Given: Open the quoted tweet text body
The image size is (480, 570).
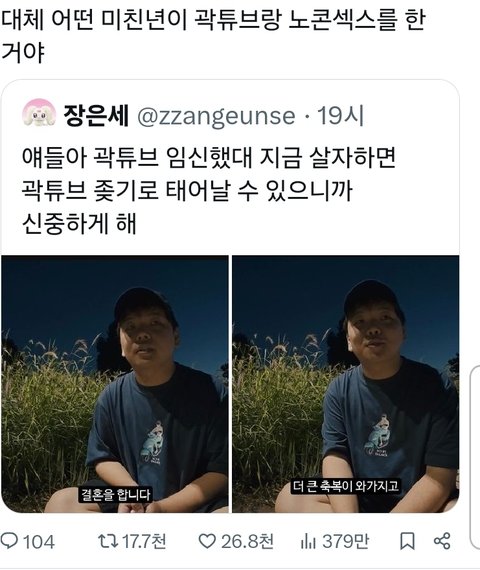Looking at the screenshot, I should [x=208, y=190].
